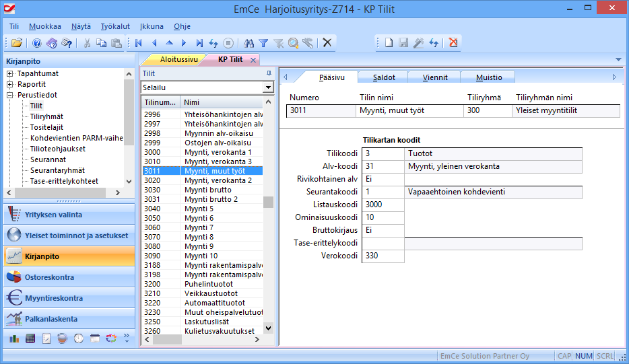629x364 pixels.
Task: Select Tiliryhmät in the tree
Action: pos(46,116)
